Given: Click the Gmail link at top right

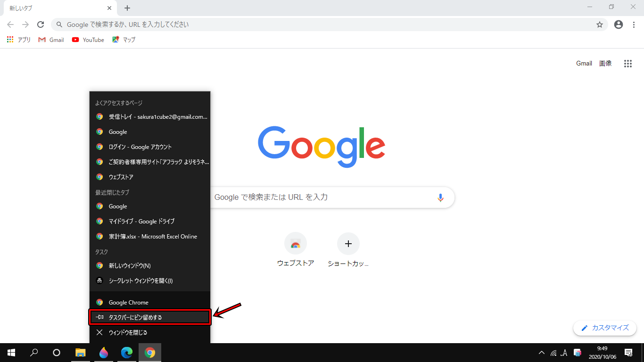Looking at the screenshot, I should click(x=584, y=64).
